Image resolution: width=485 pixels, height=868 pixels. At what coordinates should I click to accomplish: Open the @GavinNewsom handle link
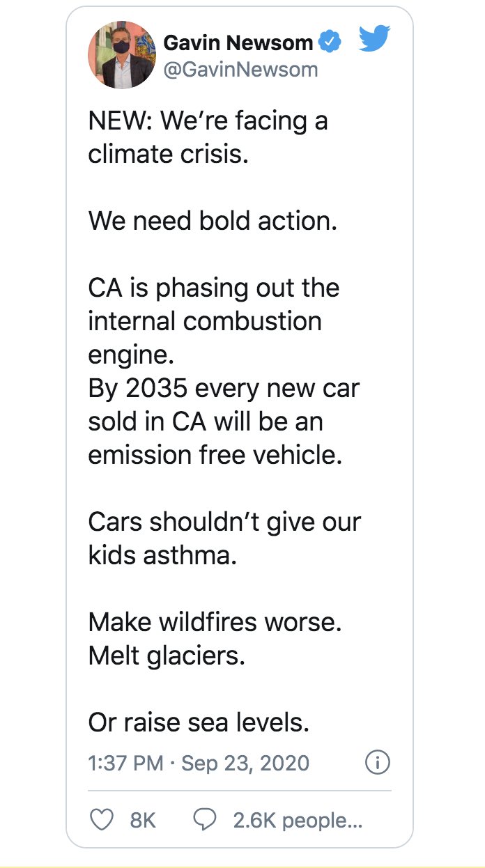(240, 70)
